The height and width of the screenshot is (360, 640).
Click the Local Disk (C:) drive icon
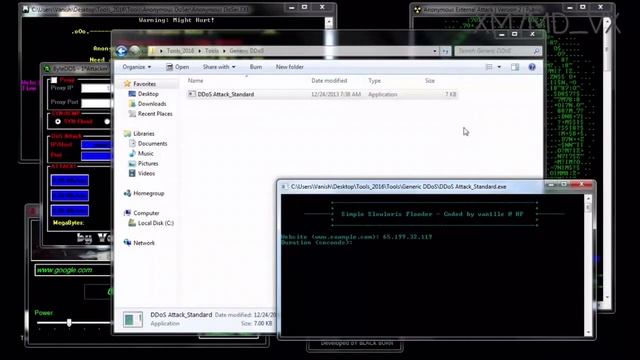click(132, 223)
